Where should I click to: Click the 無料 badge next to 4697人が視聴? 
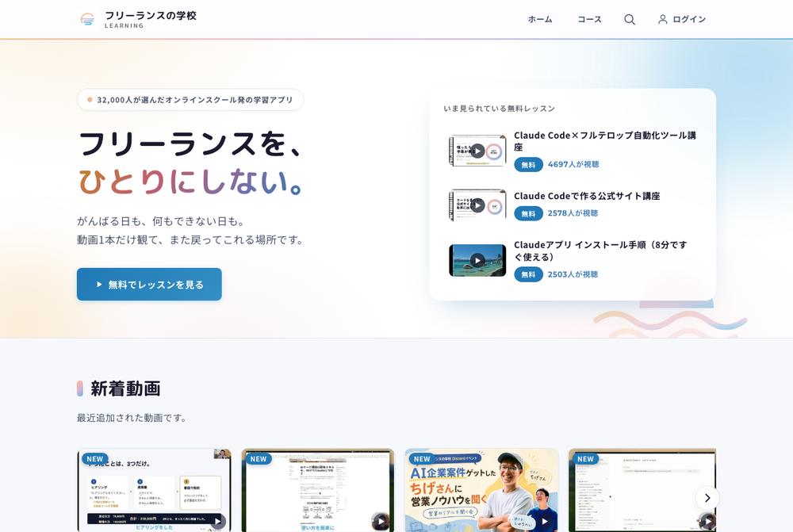coord(528,164)
